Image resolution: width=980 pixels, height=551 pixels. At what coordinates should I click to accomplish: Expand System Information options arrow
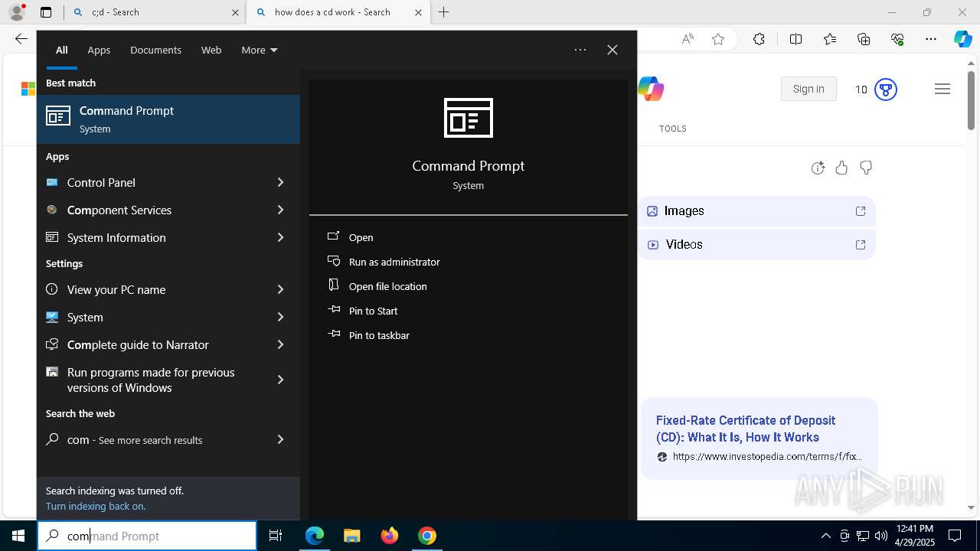pyautogui.click(x=280, y=237)
